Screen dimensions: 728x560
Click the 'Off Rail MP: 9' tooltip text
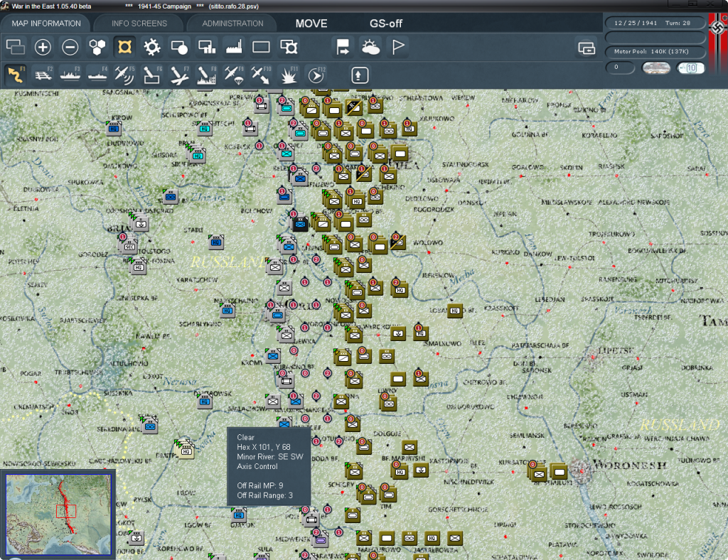[259, 485]
